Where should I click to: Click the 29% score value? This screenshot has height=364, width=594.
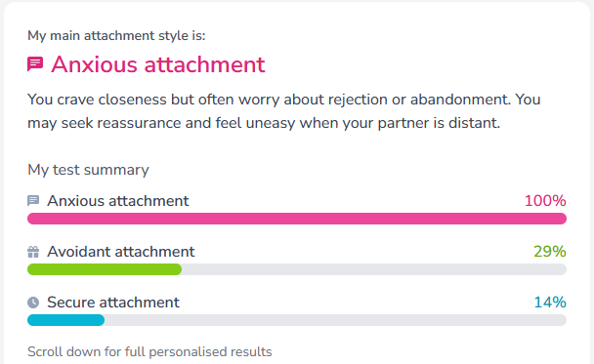550,252
